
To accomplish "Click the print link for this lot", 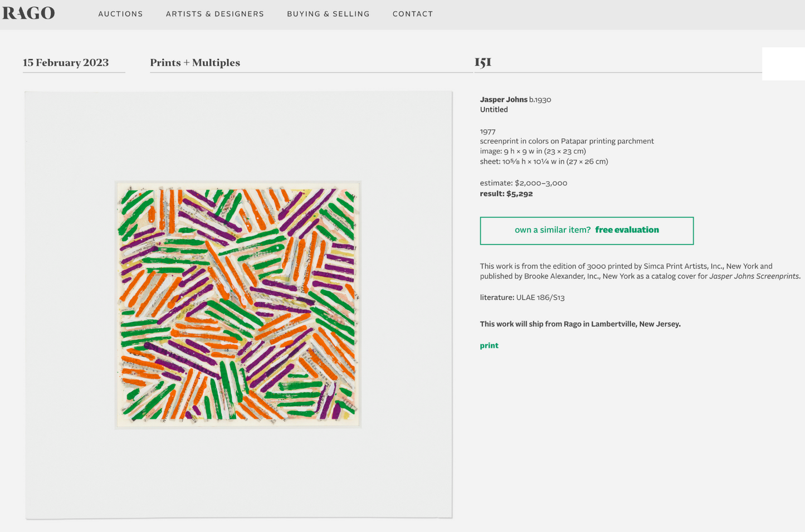I will coord(489,345).
